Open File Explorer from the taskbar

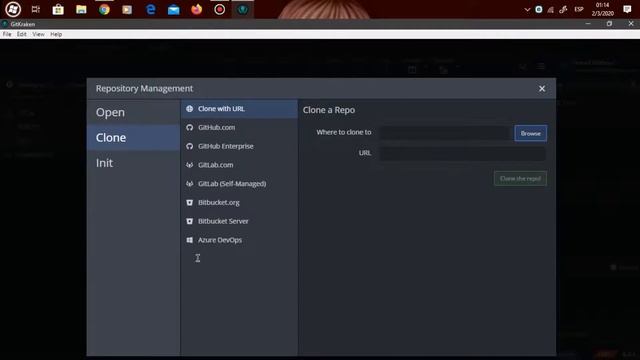point(81,9)
